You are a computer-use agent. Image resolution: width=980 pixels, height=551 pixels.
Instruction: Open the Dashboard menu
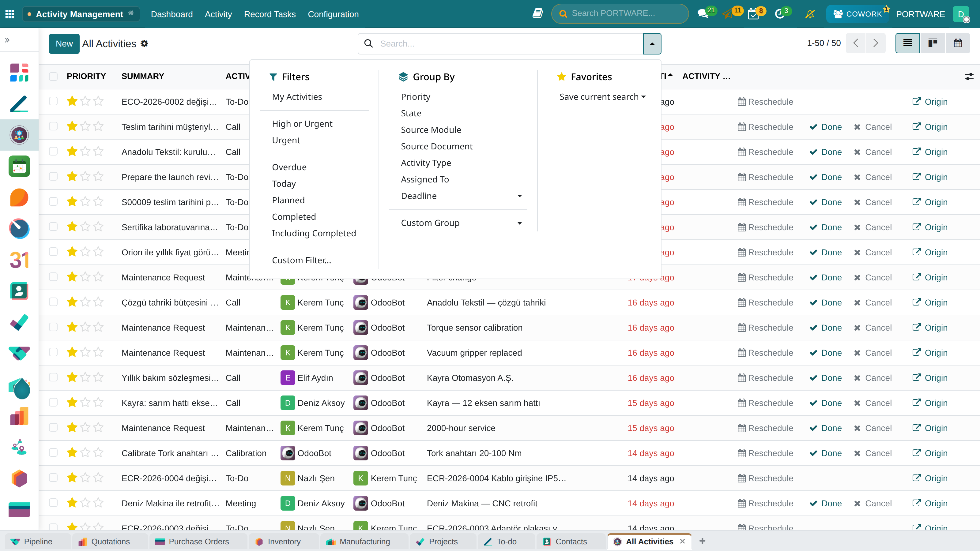coord(171,14)
